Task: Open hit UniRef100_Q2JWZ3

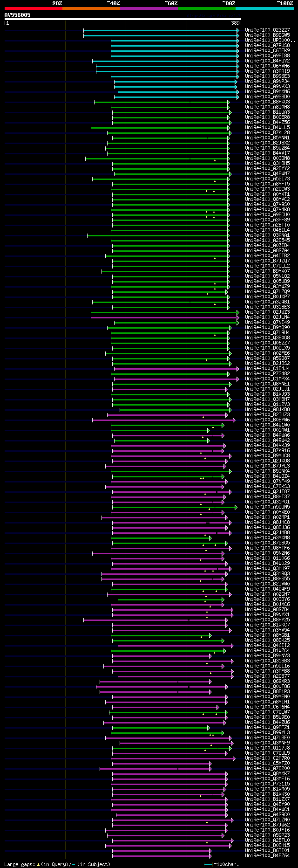Action: tap(267, 312)
